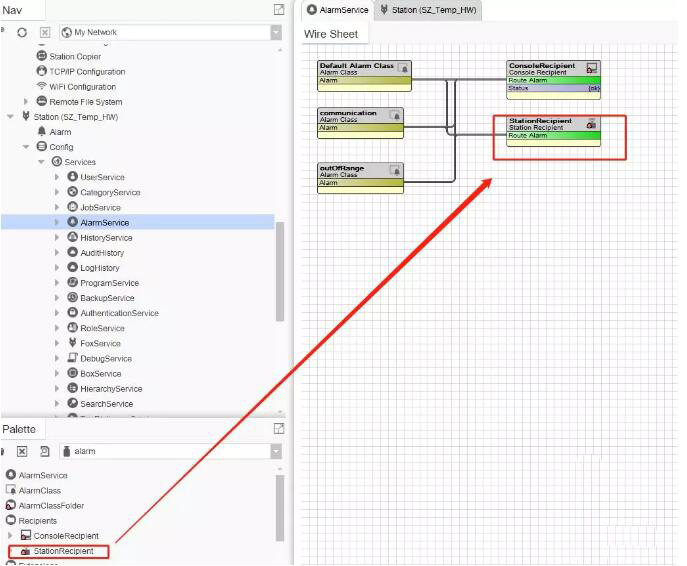Screen dimensions: 687x566
Task: Select the outOfRange Alarm Class block
Action: tap(360, 178)
